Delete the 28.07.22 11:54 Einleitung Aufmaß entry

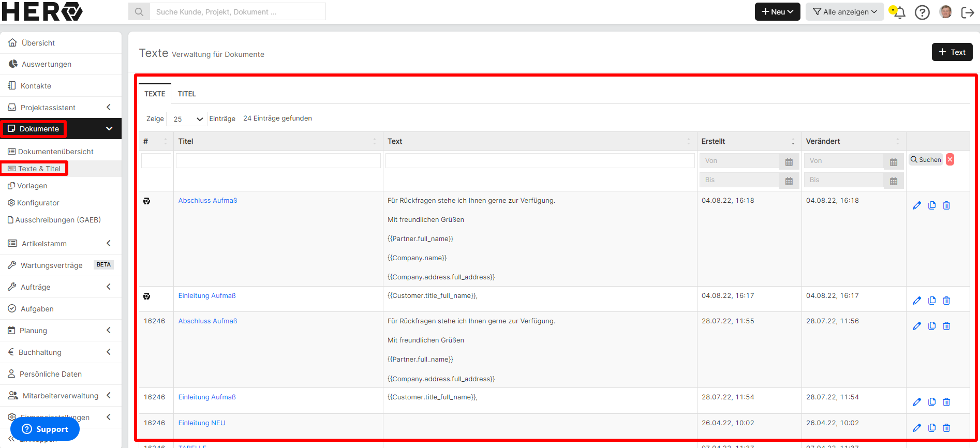[x=946, y=402]
